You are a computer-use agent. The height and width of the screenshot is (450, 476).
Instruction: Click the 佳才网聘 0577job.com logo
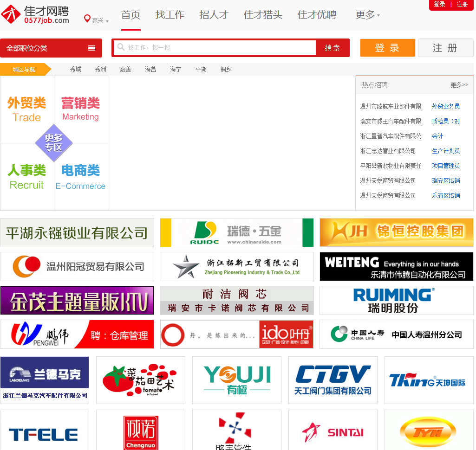pos(35,14)
